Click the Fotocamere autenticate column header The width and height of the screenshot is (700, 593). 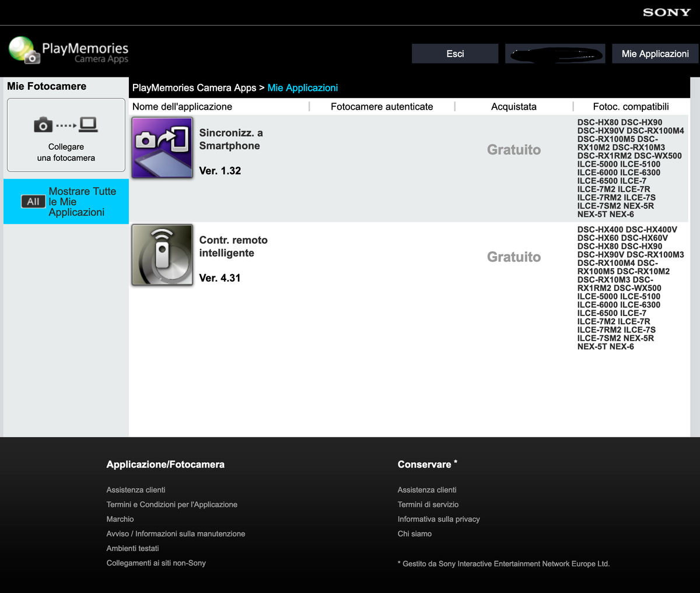point(381,107)
